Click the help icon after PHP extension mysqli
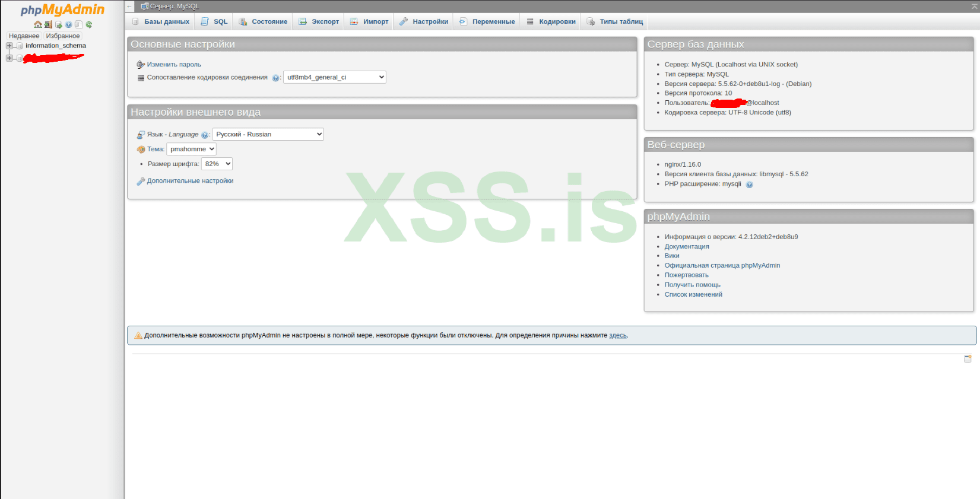980x499 pixels. coord(749,185)
